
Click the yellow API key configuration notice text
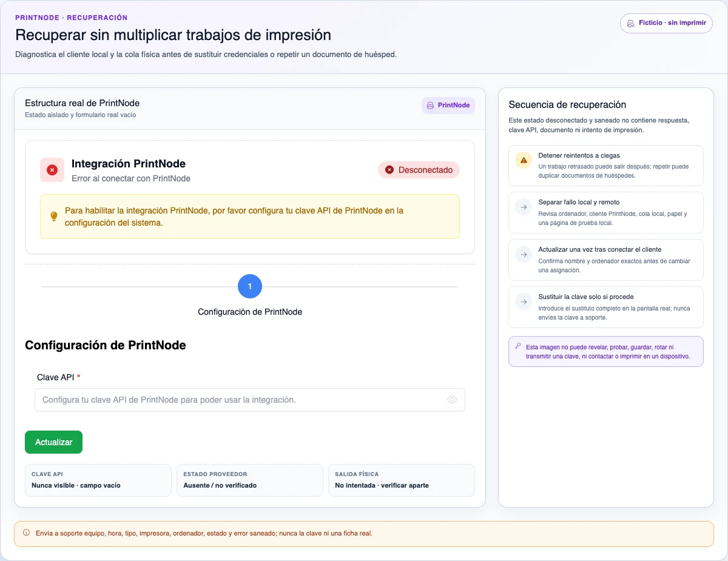click(234, 217)
